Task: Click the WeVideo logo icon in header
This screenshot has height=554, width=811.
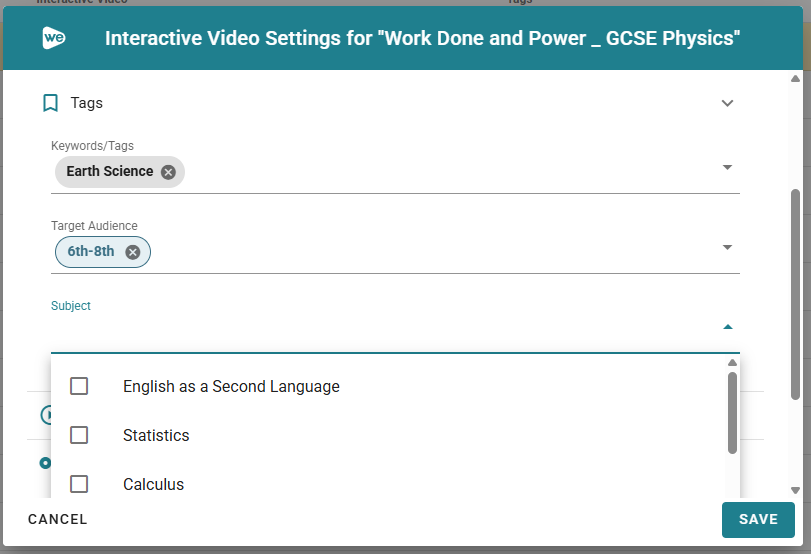Action: click(54, 39)
